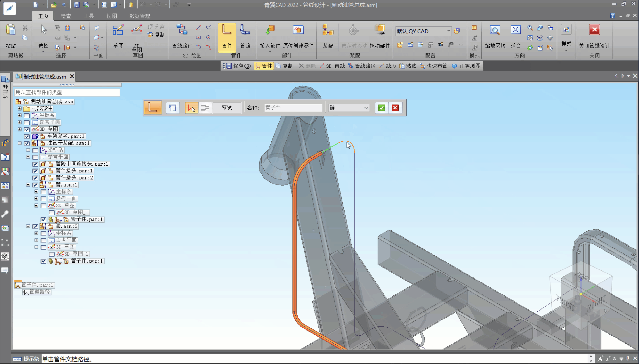Expand top-level 3D 草图 node
Viewport: 639px width, 364px height.
coord(20,129)
